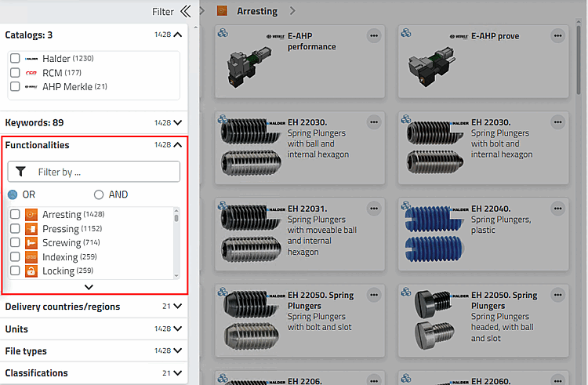Open options for EH 22030 ball plunger card
Screen dimensions: 588x385
pos(374,122)
